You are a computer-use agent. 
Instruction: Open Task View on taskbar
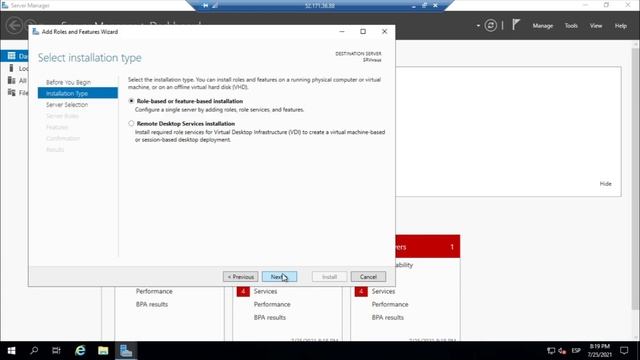pos(56,351)
